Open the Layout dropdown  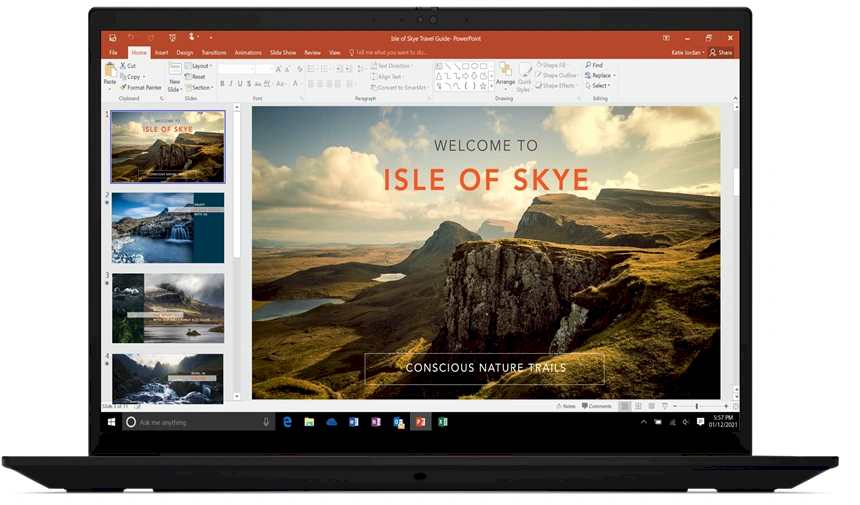(199, 66)
